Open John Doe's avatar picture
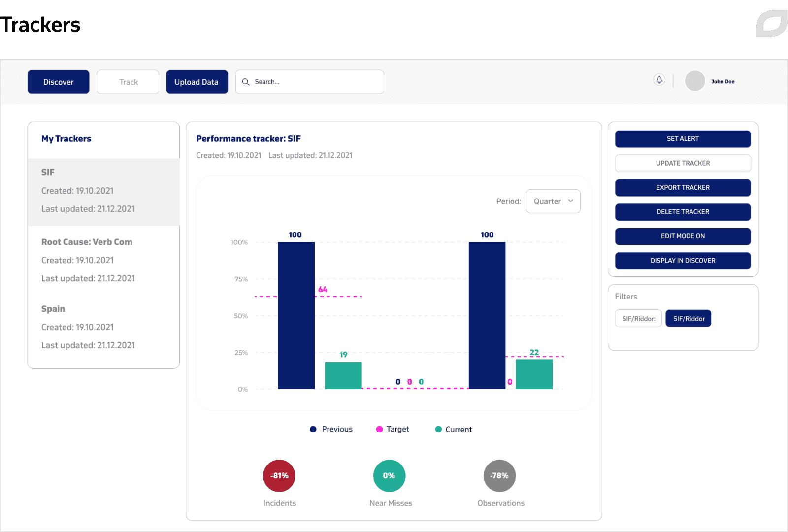The height and width of the screenshot is (532, 788). pos(695,81)
